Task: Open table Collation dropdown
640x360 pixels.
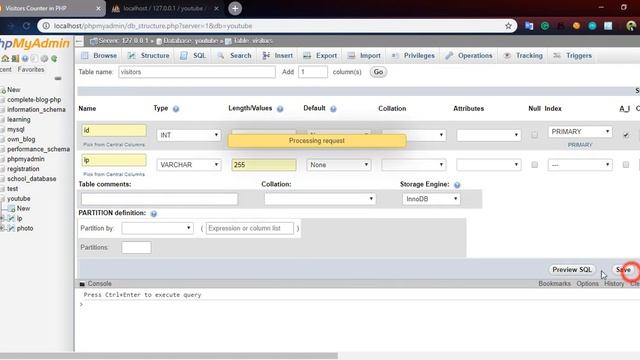Action: tap(320, 199)
